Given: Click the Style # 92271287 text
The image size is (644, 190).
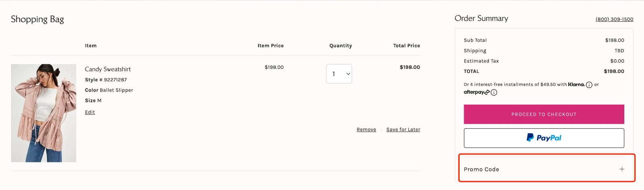Looking at the screenshot, I should (x=106, y=80).
